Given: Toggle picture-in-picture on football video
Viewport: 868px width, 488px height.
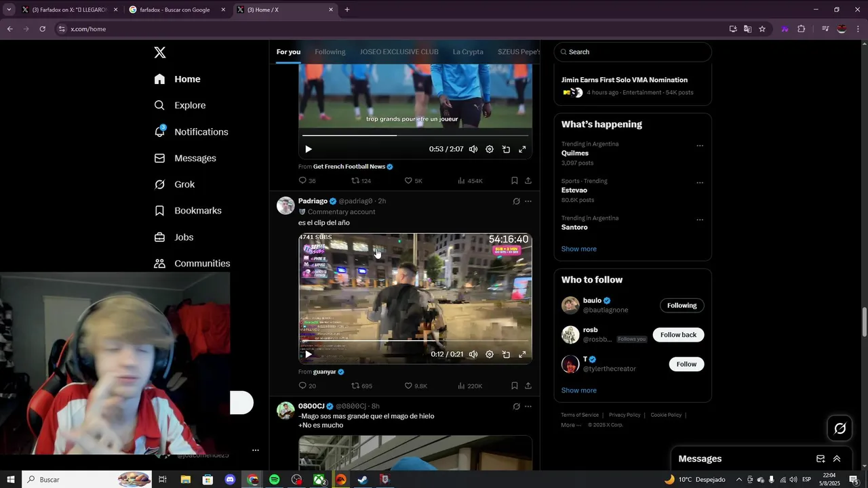Looking at the screenshot, I should (506, 149).
